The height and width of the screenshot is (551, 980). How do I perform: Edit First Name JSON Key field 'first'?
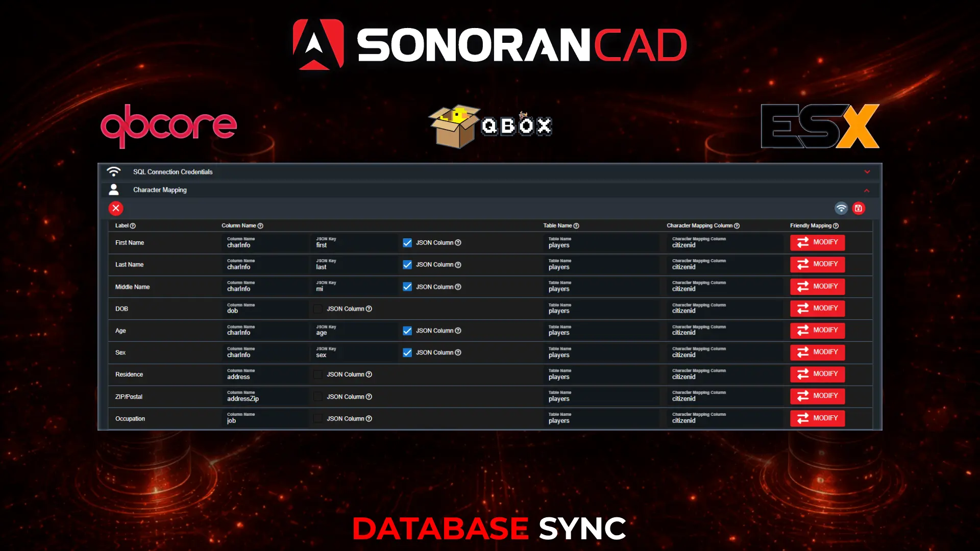coord(354,243)
